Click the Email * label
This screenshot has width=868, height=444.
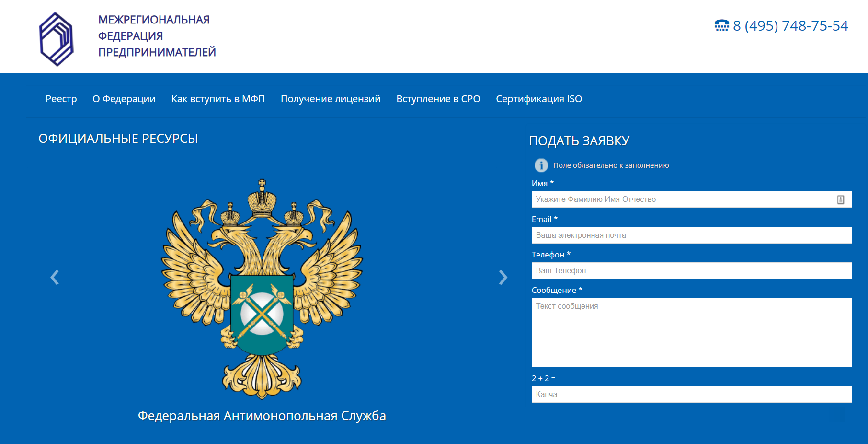(x=545, y=219)
